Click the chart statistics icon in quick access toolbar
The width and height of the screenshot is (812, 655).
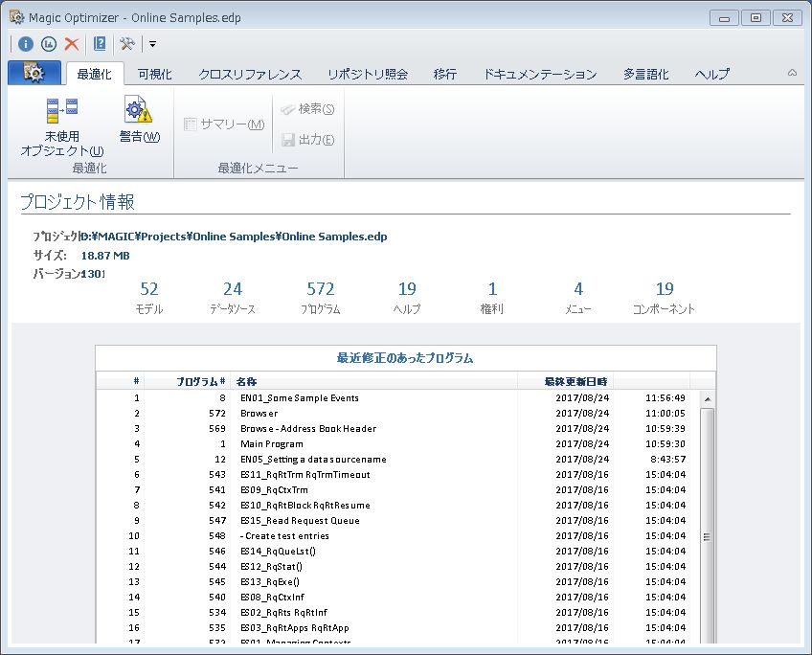49,44
